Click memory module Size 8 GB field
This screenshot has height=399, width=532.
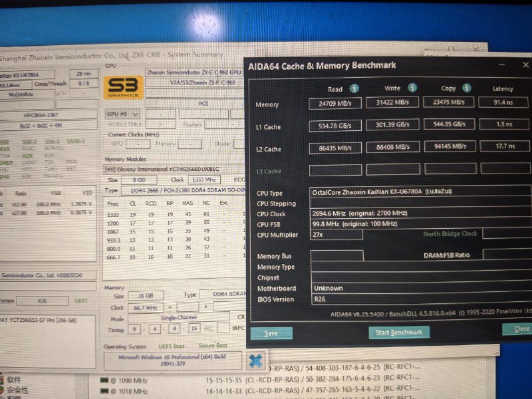pos(139,180)
